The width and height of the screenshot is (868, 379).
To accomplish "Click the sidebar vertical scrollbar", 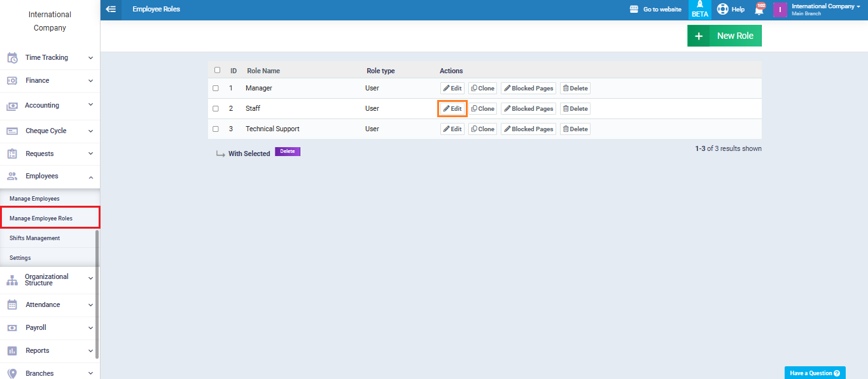I will (97, 293).
